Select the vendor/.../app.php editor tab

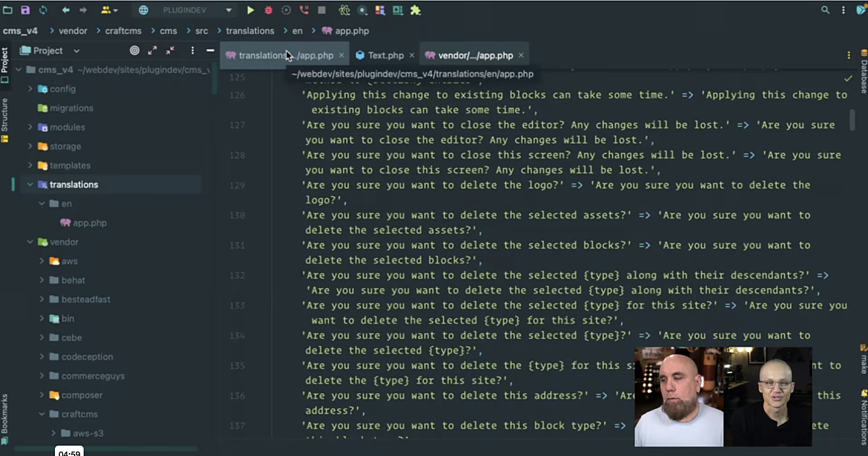[x=475, y=55]
